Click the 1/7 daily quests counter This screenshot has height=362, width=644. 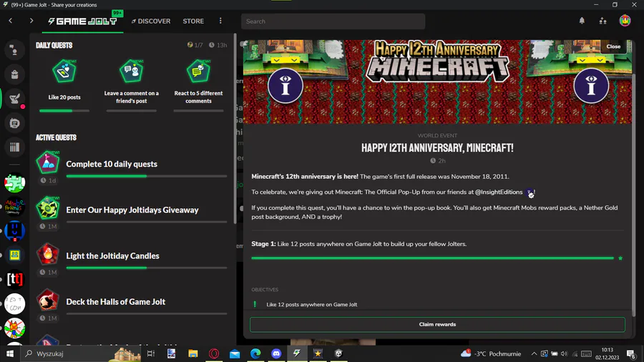[x=195, y=45]
